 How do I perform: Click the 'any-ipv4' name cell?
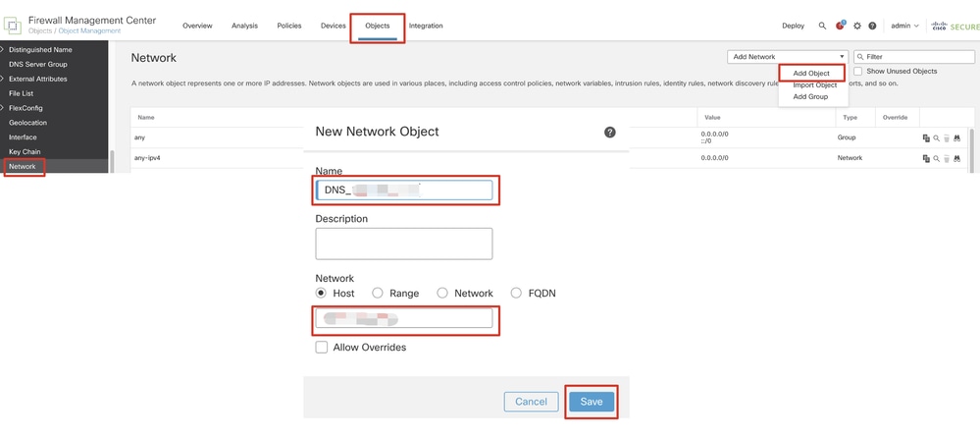coord(145,158)
